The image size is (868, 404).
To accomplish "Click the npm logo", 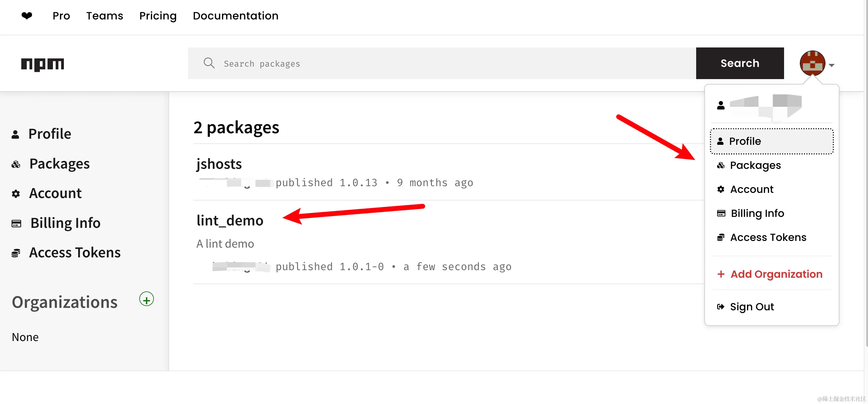I will (x=43, y=64).
